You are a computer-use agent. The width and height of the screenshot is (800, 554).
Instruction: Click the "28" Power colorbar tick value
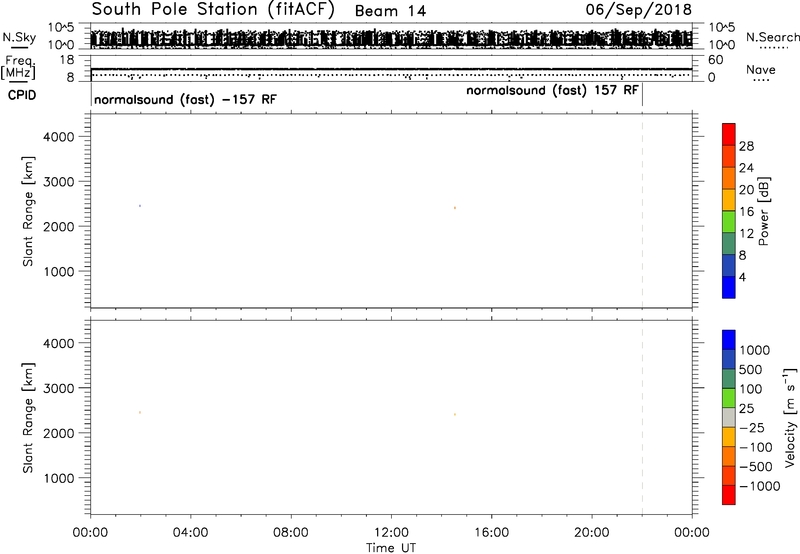pos(746,146)
